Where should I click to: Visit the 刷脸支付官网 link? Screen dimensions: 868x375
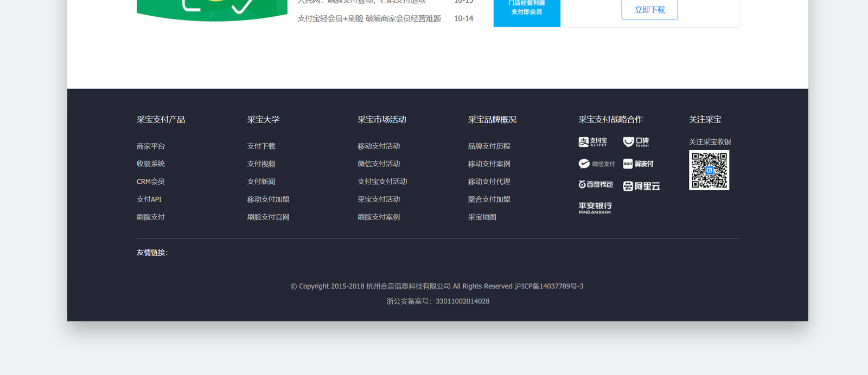(x=268, y=217)
